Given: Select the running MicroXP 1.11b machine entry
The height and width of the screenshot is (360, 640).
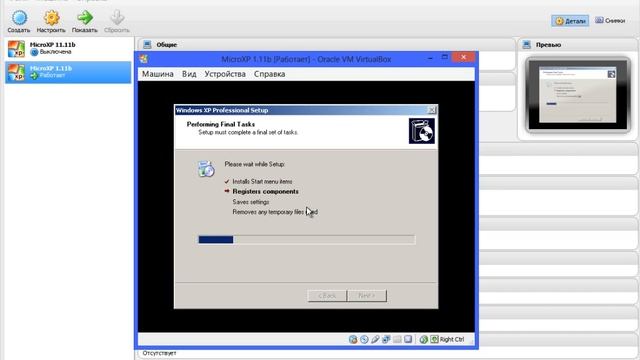Looking at the screenshot, I should tap(68, 72).
